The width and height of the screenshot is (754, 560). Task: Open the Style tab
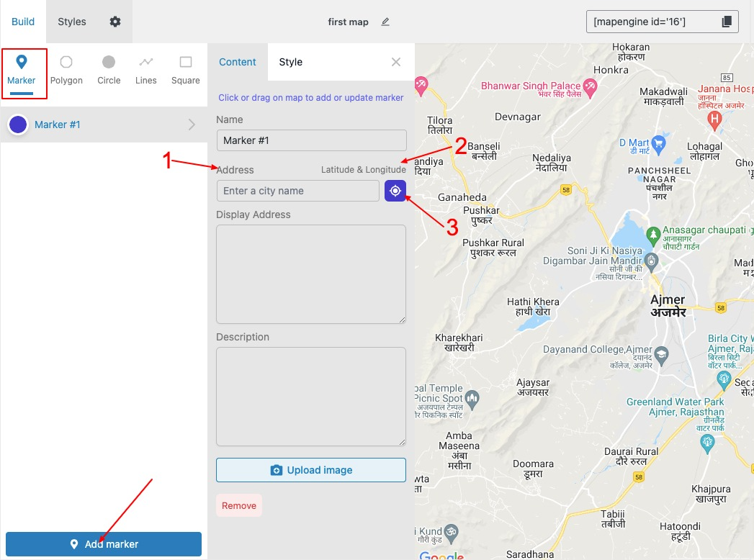point(290,62)
